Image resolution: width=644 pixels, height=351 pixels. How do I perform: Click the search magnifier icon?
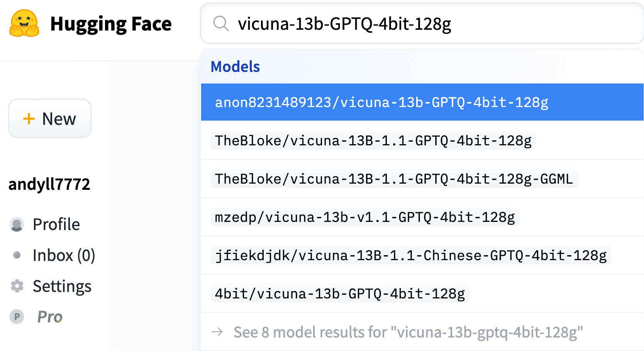pos(221,24)
